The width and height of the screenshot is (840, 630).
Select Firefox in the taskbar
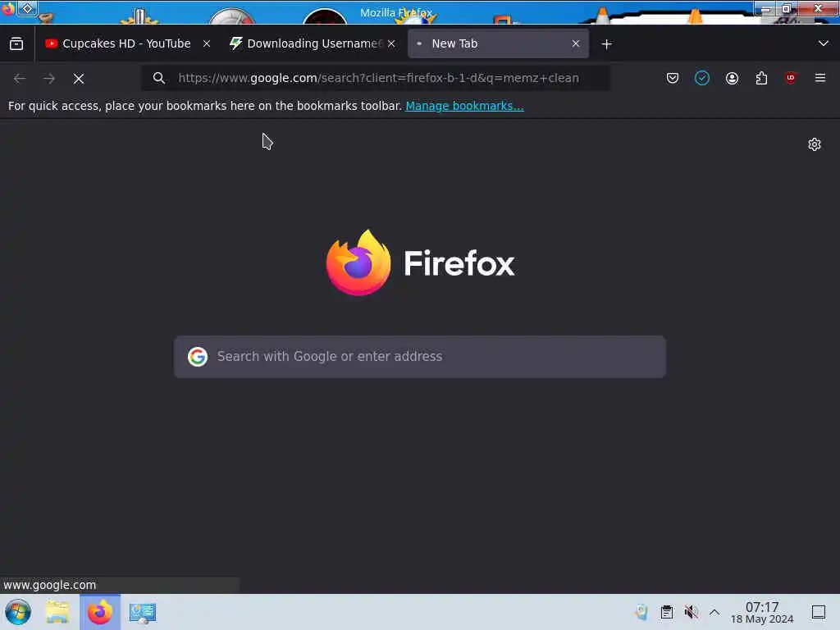click(100, 612)
